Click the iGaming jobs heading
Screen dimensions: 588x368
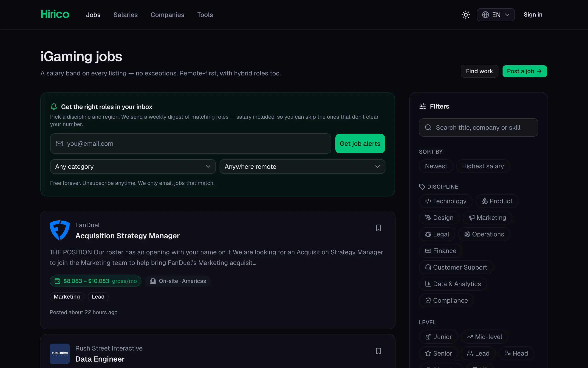[x=81, y=57]
